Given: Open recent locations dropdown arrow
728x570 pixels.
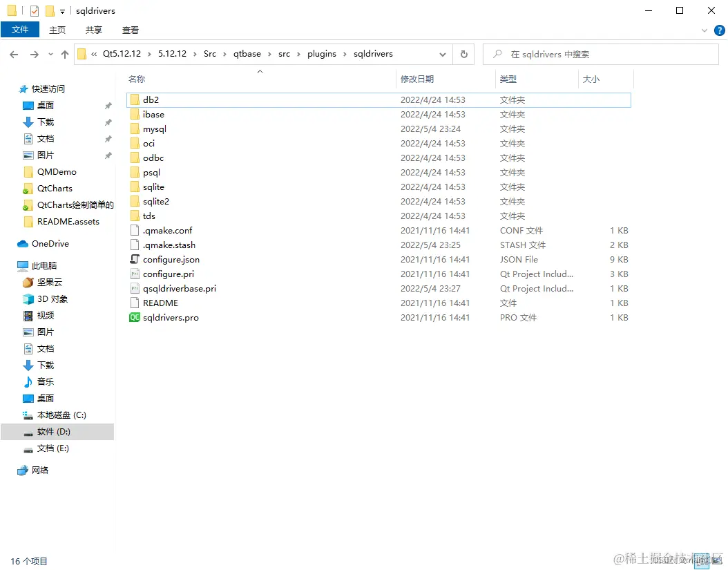Looking at the screenshot, I should point(50,55).
